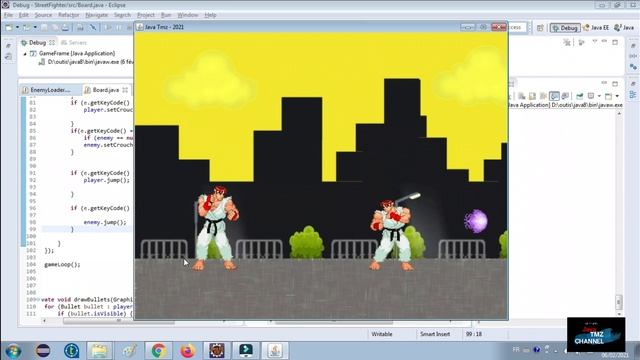This screenshot has height=360, width=640.
Task: Switch to the Java perspective
Action: pyautogui.click(x=624, y=28)
